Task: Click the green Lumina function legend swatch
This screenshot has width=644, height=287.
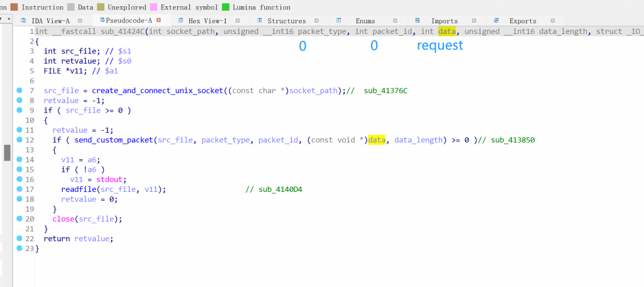Action: point(226,8)
